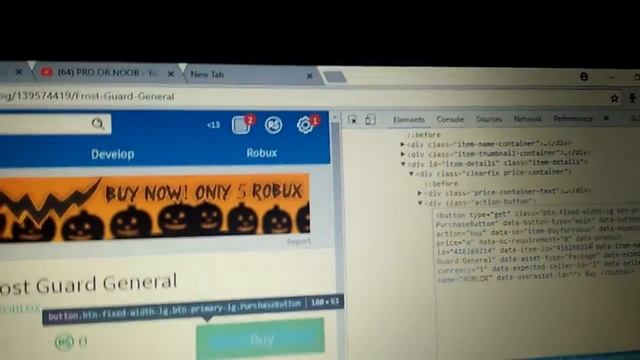Click the Report ad link

299,242
